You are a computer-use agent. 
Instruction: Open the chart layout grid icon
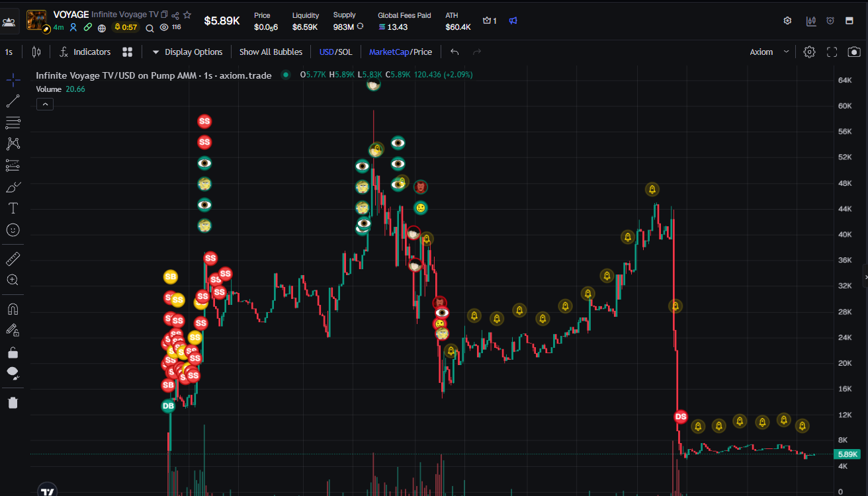(x=128, y=52)
